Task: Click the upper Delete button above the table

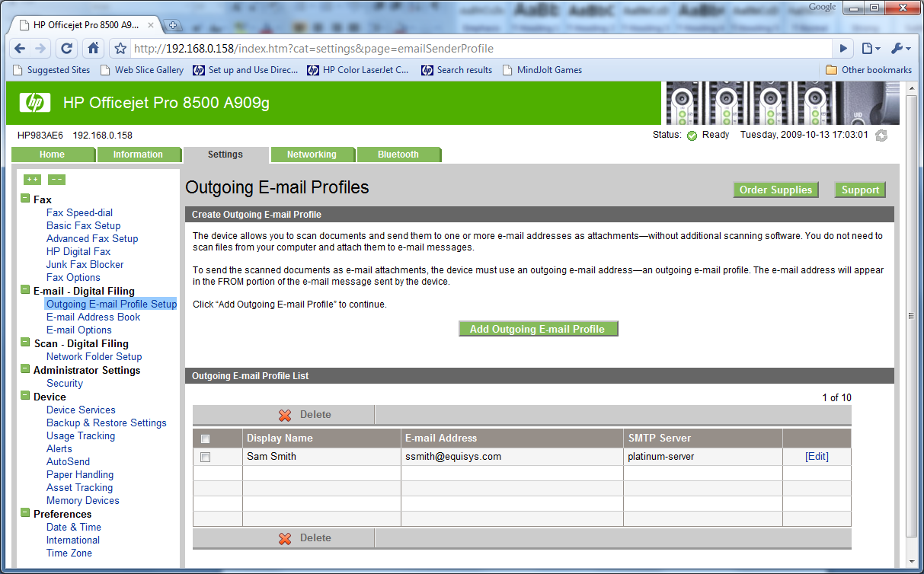Action: 283,415
